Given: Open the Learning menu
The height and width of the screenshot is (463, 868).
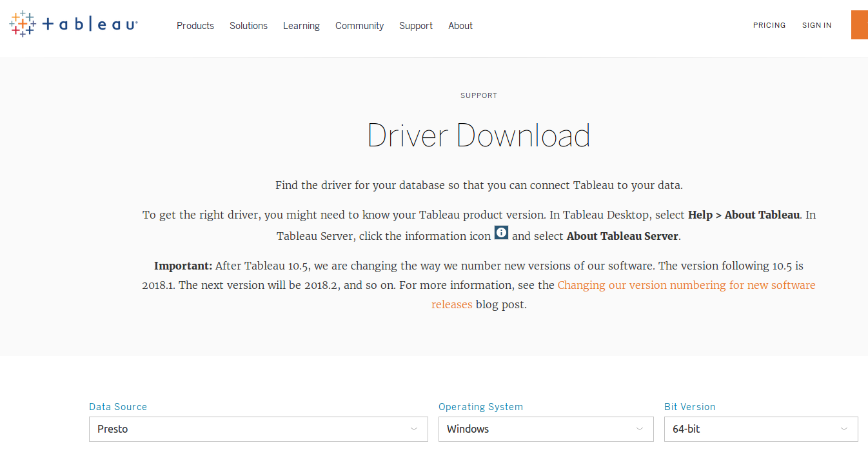Looking at the screenshot, I should pos(301,26).
